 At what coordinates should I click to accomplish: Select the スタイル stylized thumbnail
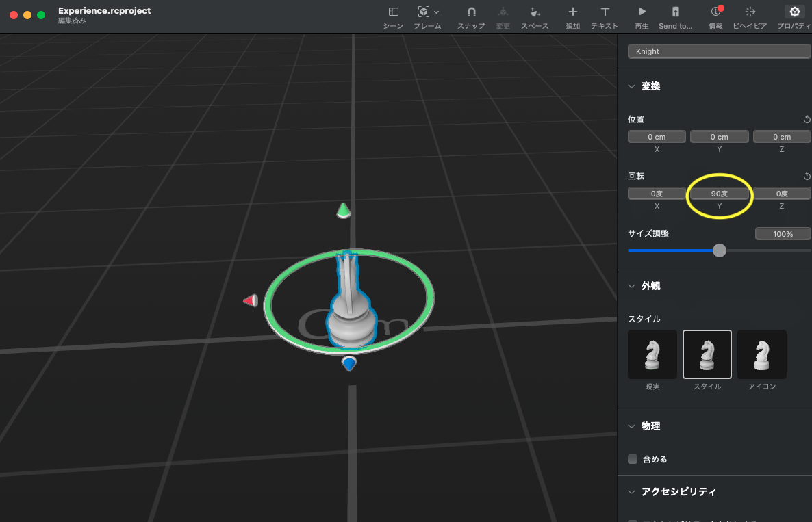point(707,354)
